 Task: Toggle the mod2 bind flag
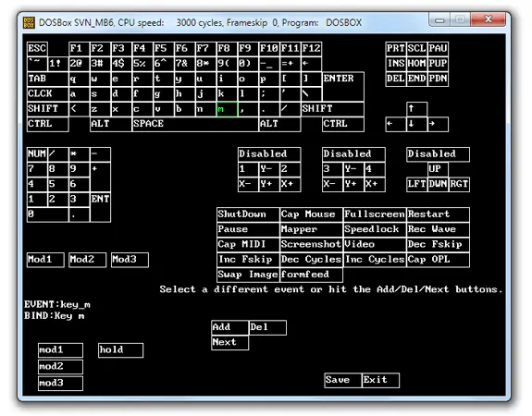click(60, 367)
